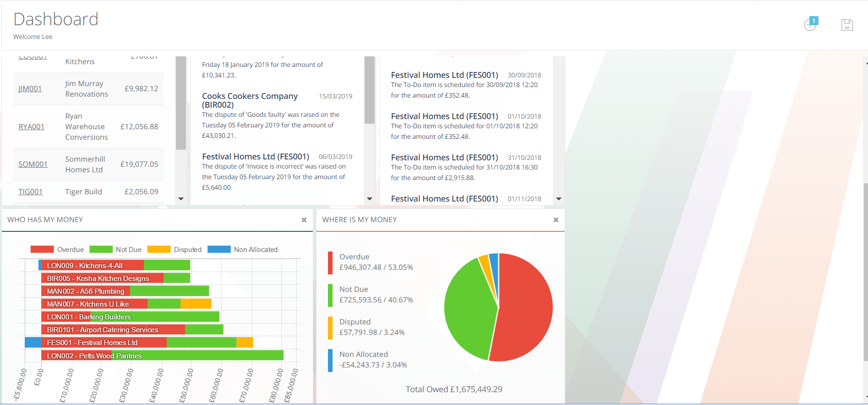This screenshot has height=405, width=868.
Task: Click the disputes list scroll-down arrow
Action: (370, 199)
